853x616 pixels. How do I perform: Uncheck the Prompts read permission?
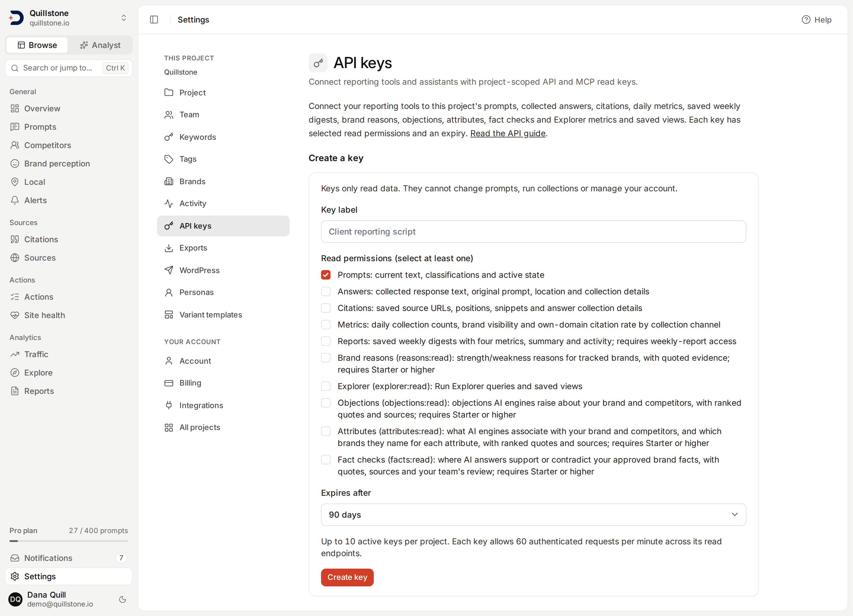click(x=326, y=275)
